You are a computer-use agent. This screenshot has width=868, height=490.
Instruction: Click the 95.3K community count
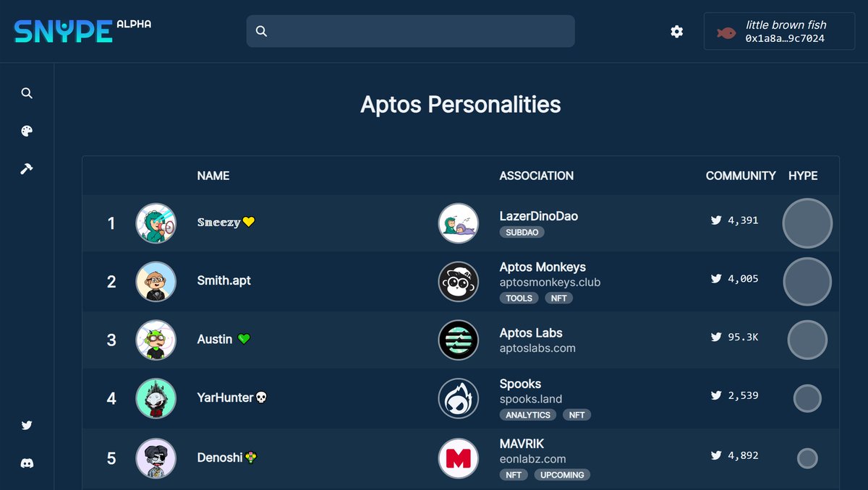744,338
